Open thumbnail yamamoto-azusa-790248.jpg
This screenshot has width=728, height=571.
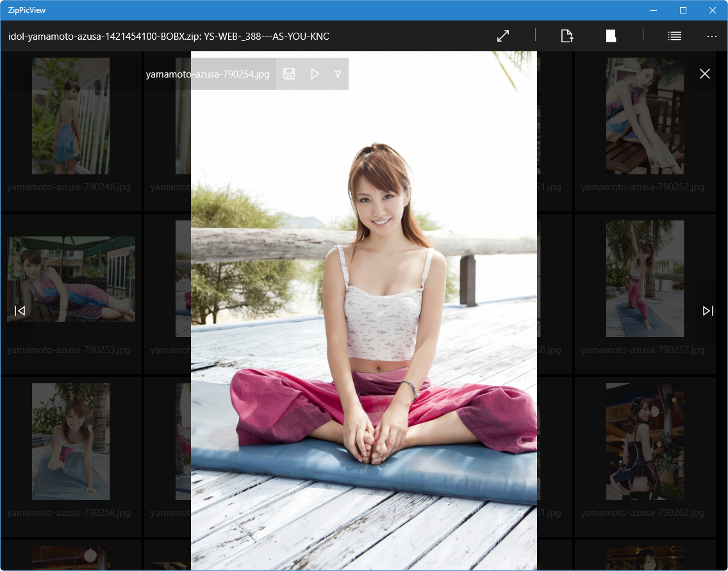click(70, 116)
